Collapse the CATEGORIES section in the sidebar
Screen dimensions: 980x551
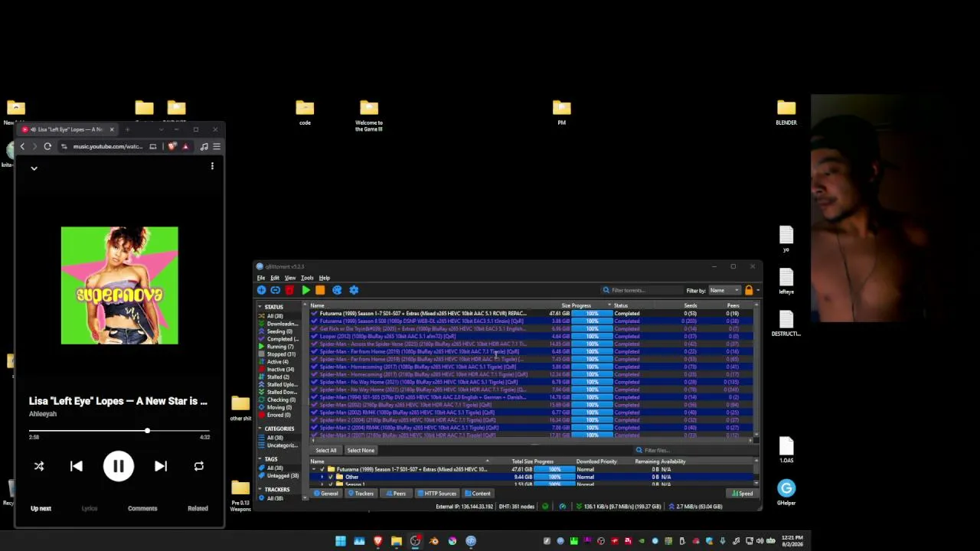(260, 429)
